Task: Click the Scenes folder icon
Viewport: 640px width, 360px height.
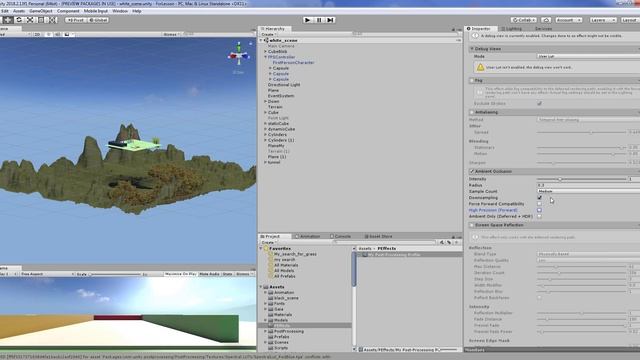Action: click(271, 342)
